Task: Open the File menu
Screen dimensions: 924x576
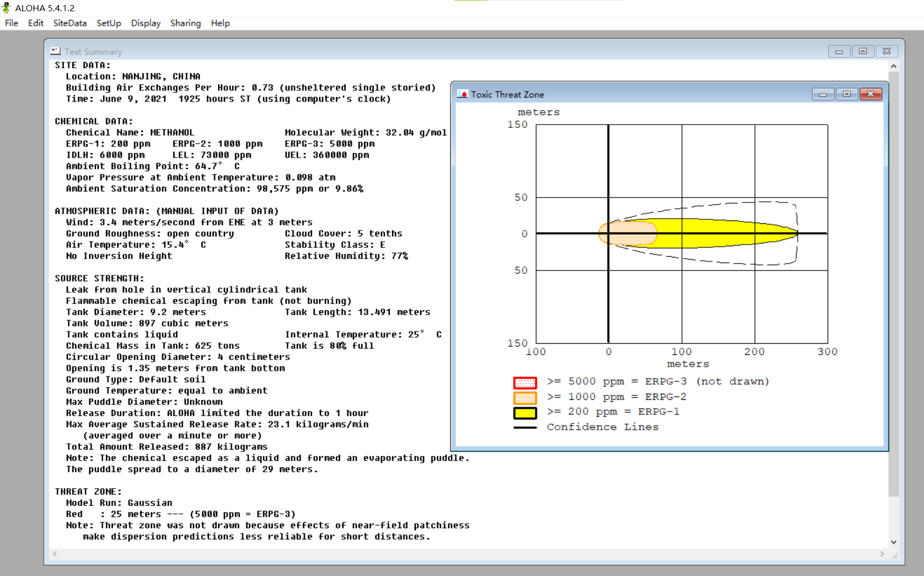Action: click(x=11, y=23)
